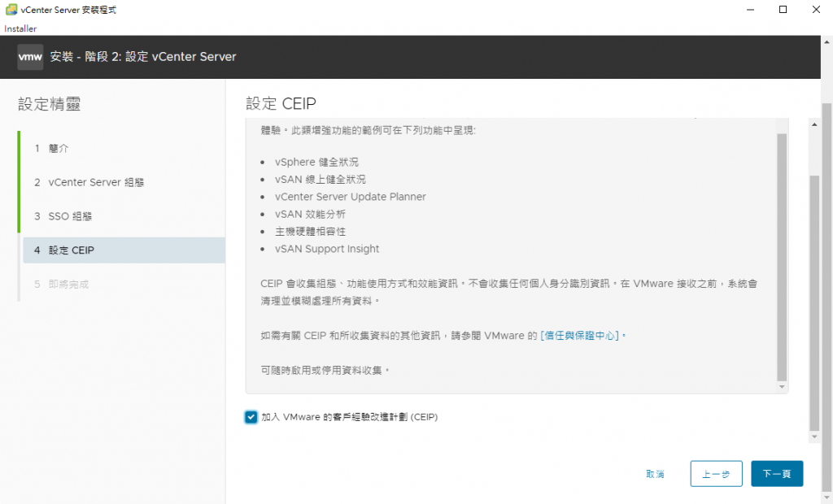Open the 信任與保證中心 link
This screenshot has height=504, width=833.
point(579,336)
